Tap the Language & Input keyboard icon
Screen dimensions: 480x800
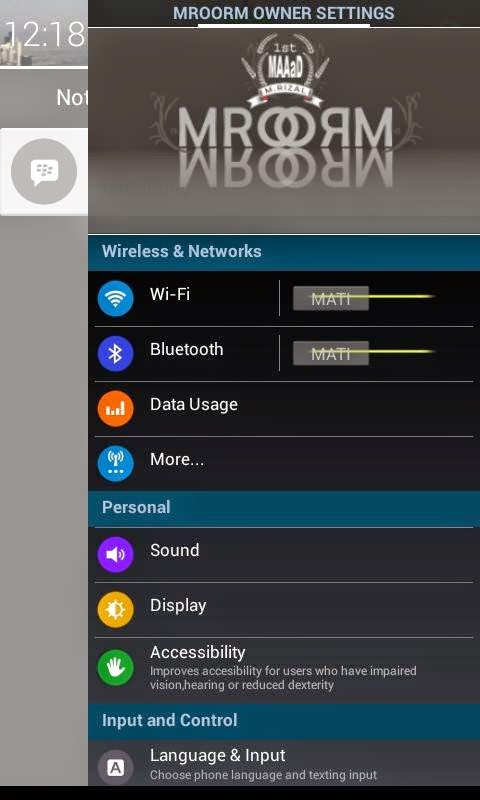pos(116,767)
